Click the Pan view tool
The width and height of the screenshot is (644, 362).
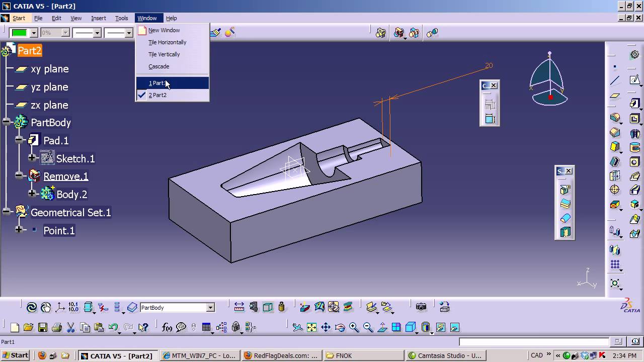coord(326,328)
